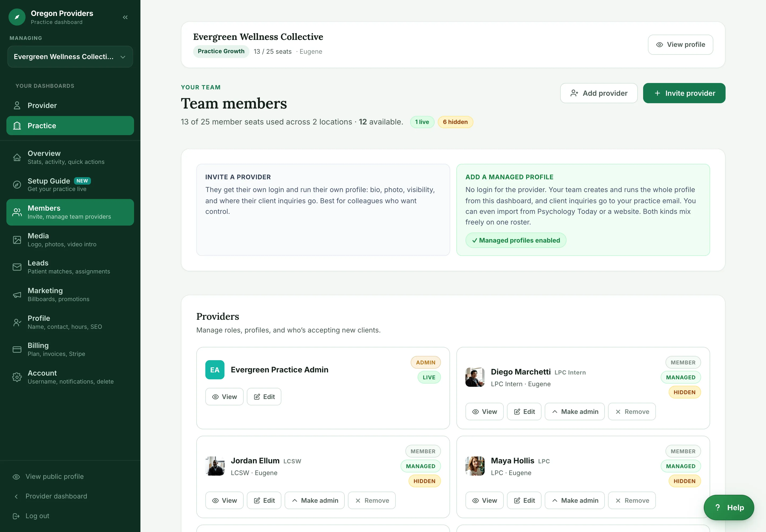Click the Evergreen Wellness Collective heading
This screenshot has height=532, width=766.
258,37
